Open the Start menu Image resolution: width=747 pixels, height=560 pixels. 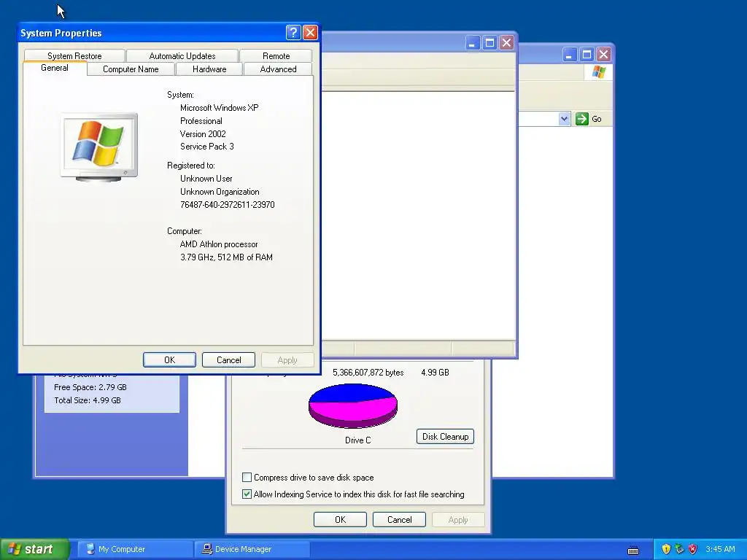35,549
